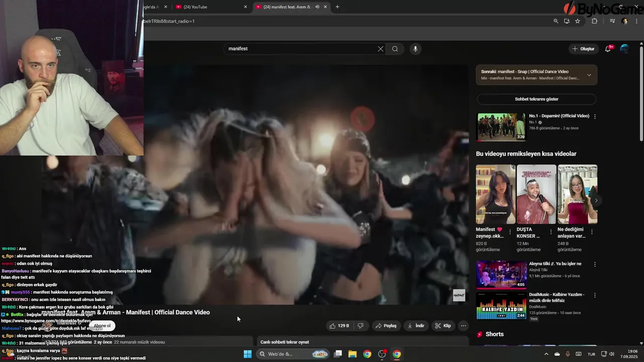Open YouTube notifications bell
Screen dimensions: 644x362
pos(608,49)
